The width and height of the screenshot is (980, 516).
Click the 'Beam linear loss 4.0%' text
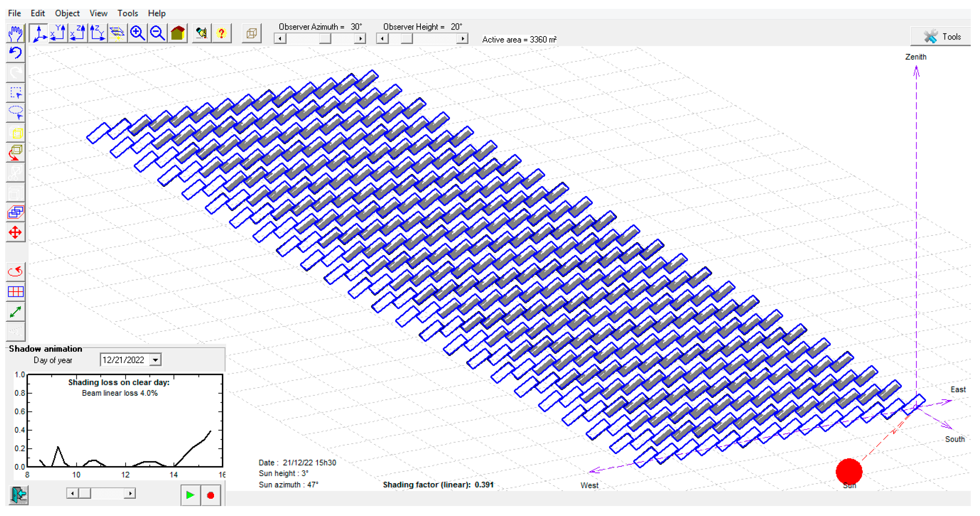[x=120, y=393]
